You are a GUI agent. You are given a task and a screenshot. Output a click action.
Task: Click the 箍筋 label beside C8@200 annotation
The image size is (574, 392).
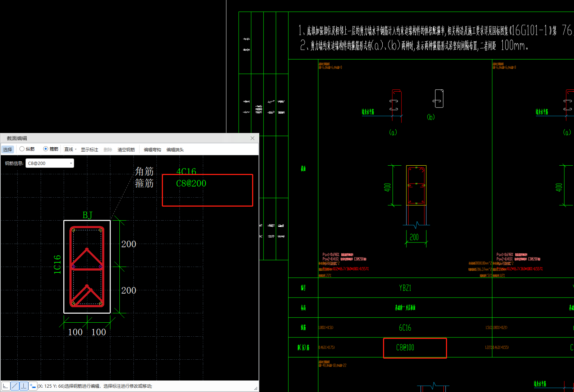(144, 184)
